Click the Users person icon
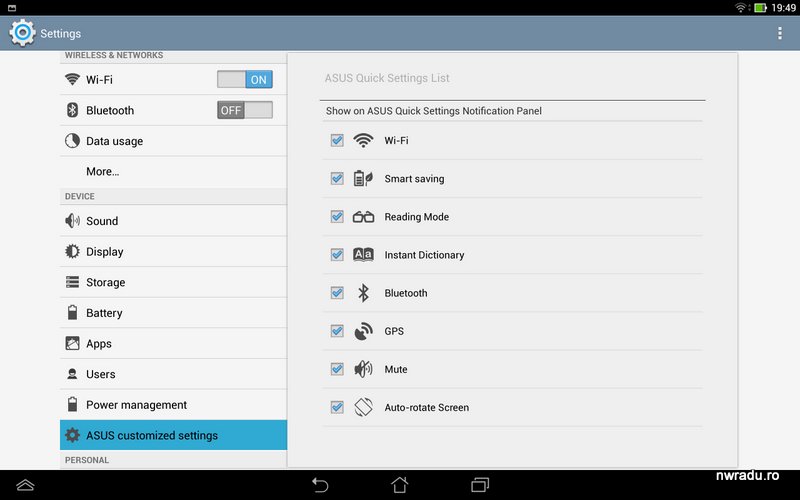800x500 pixels. 72,374
